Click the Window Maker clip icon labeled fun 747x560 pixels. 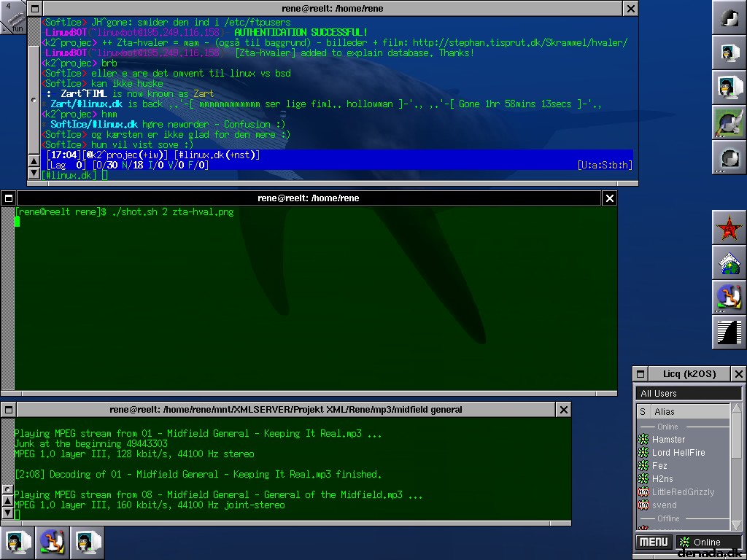pyautogui.click(x=12, y=17)
